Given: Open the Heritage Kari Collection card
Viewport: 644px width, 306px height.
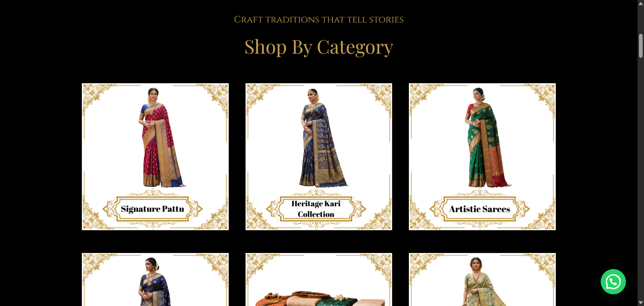Looking at the screenshot, I should click(x=319, y=157).
